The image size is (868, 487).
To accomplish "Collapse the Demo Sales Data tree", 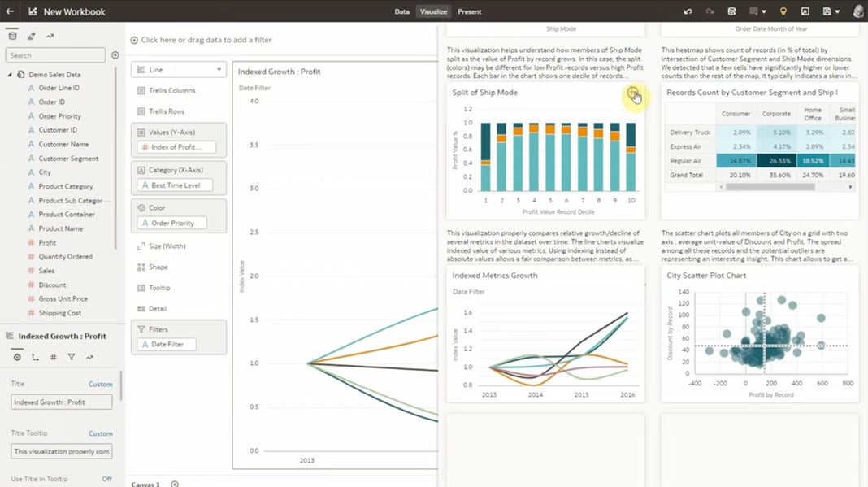I will [x=7, y=74].
